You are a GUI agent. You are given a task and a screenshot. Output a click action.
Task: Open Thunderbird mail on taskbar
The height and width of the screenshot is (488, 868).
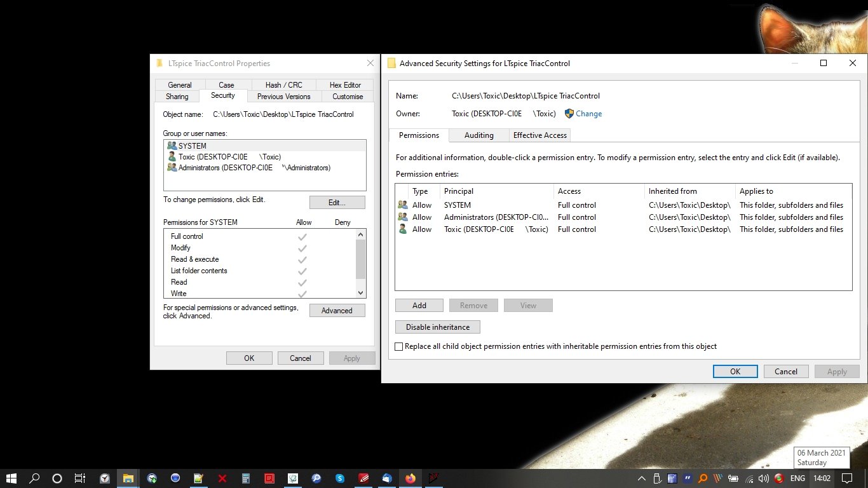click(387, 478)
